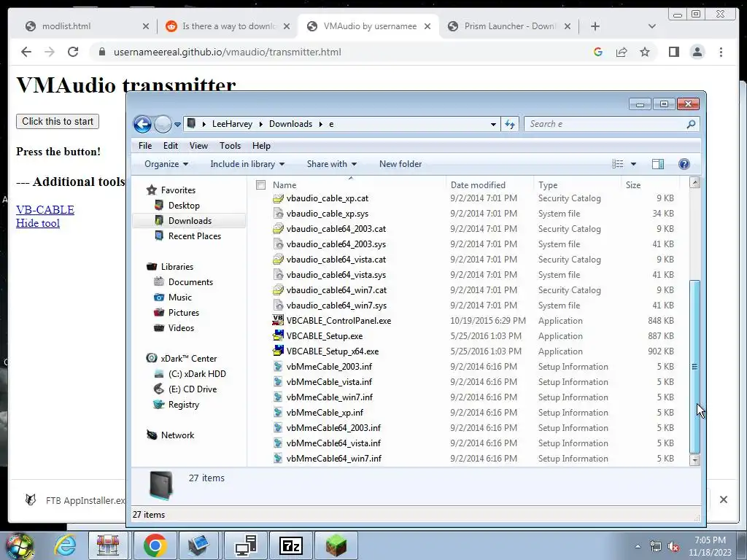This screenshot has width=747, height=560.
Task: Open Registry in the sidebar
Action: tap(183, 404)
